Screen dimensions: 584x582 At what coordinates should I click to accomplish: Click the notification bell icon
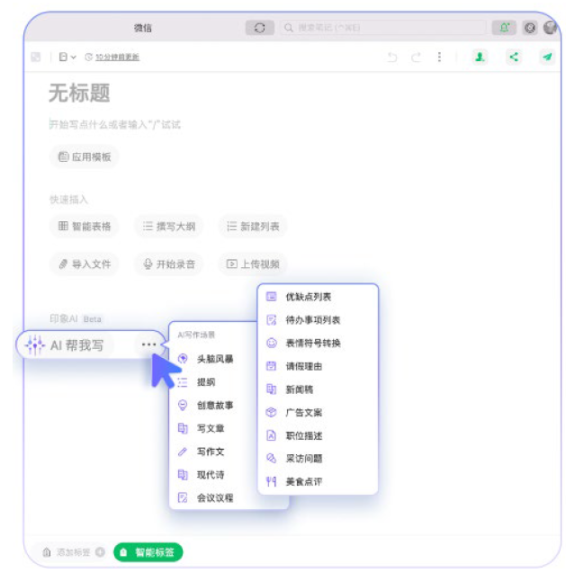pyautogui.click(x=504, y=28)
